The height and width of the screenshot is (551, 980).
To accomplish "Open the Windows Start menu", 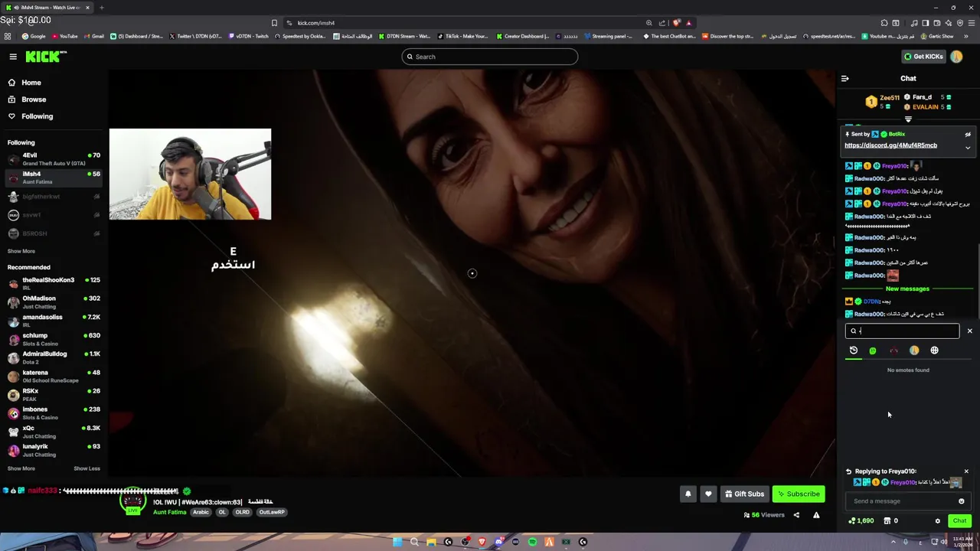I will [x=397, y=542].
